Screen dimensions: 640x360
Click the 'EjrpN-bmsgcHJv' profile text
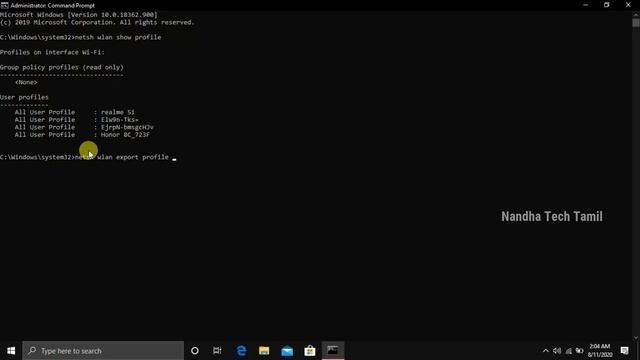[127, 127]
